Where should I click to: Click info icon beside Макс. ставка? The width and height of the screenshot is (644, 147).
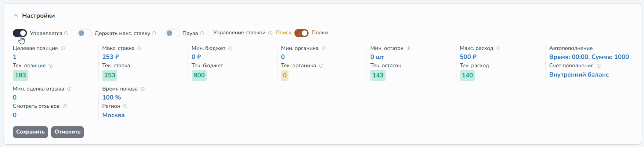click(x=139, y=48)
